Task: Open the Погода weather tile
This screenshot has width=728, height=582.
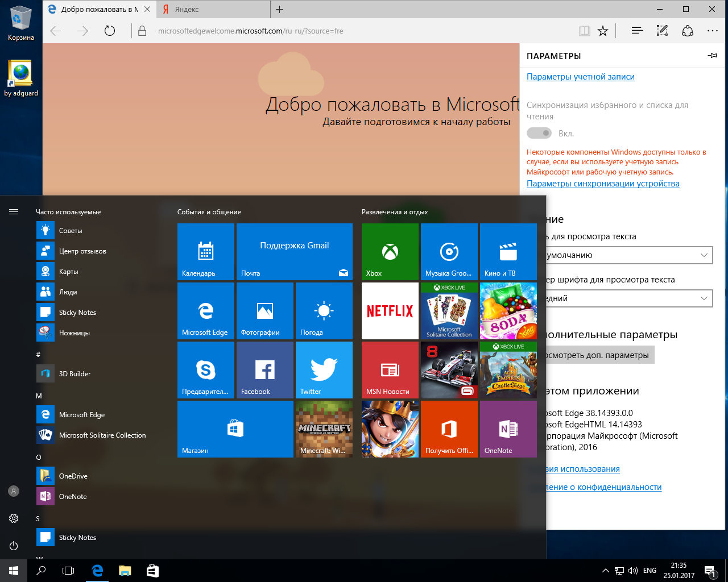Action: click(x=324, y=311)
